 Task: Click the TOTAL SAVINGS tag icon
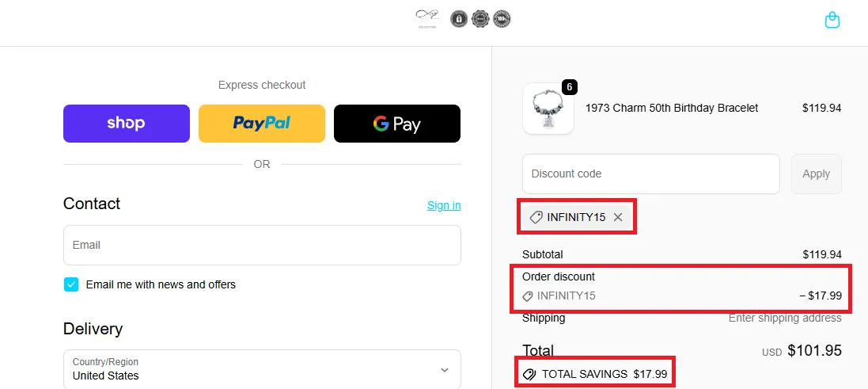click(529, 374)
